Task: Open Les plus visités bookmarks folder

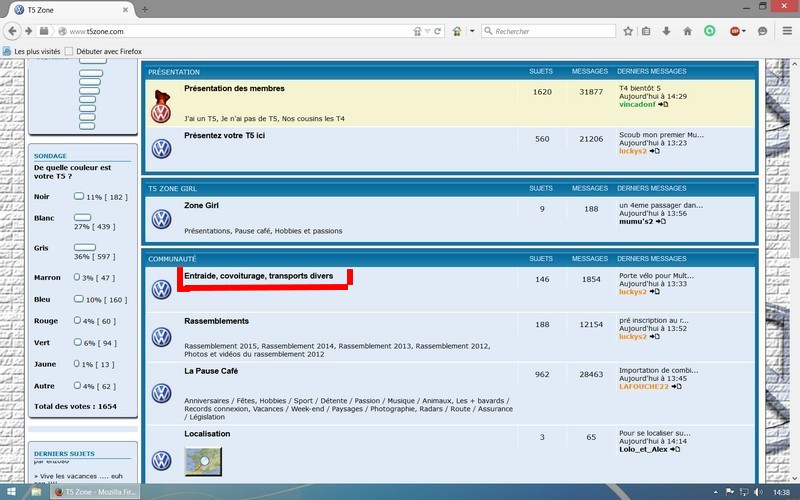Action: (32, 52)
